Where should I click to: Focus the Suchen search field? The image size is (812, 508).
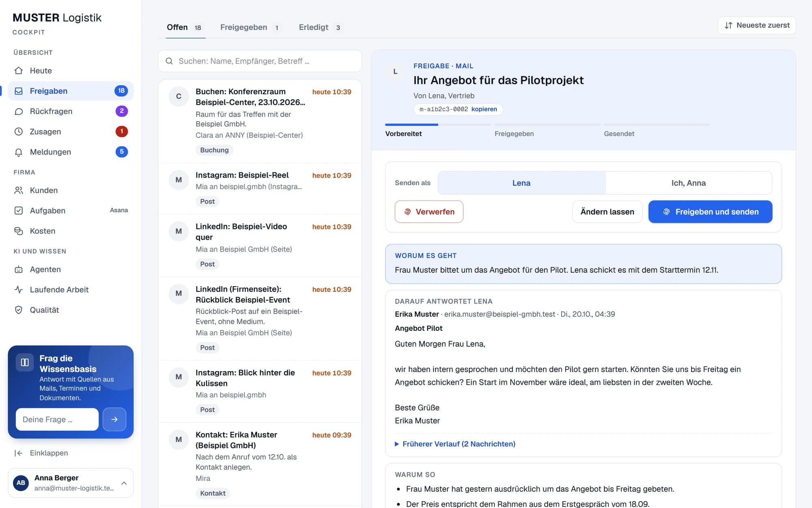260,61
